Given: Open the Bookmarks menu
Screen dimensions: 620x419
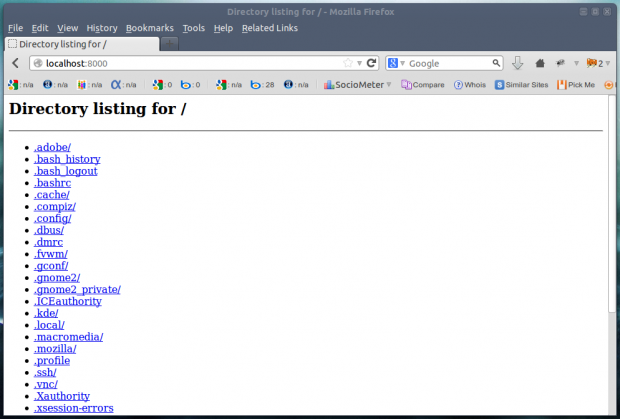Looking at the screenshot, I should coord(150,28).
